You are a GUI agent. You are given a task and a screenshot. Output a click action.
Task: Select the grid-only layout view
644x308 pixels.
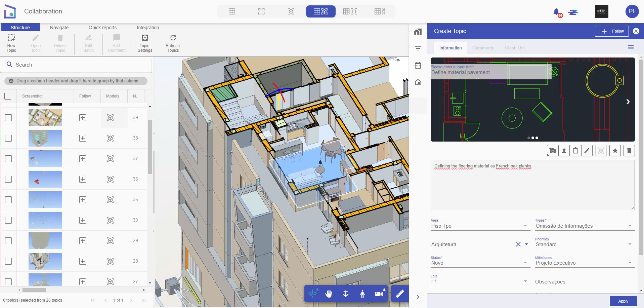[x=232, y=11]
